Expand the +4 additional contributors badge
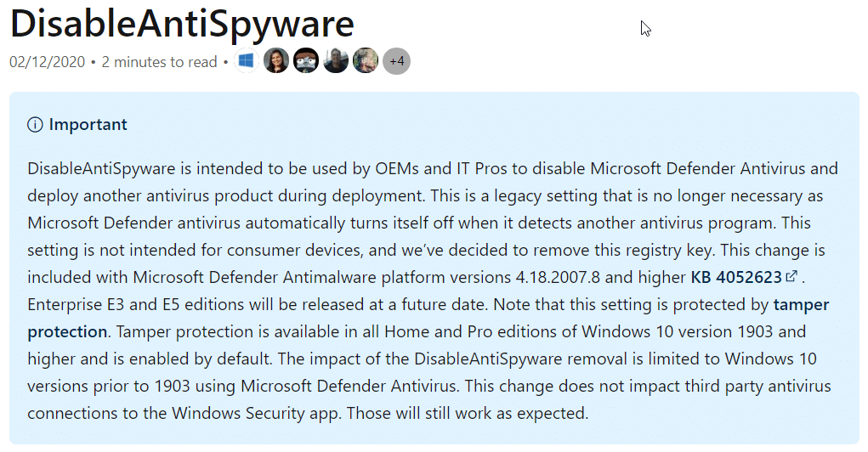868x452 pixels. click(396, 61)
